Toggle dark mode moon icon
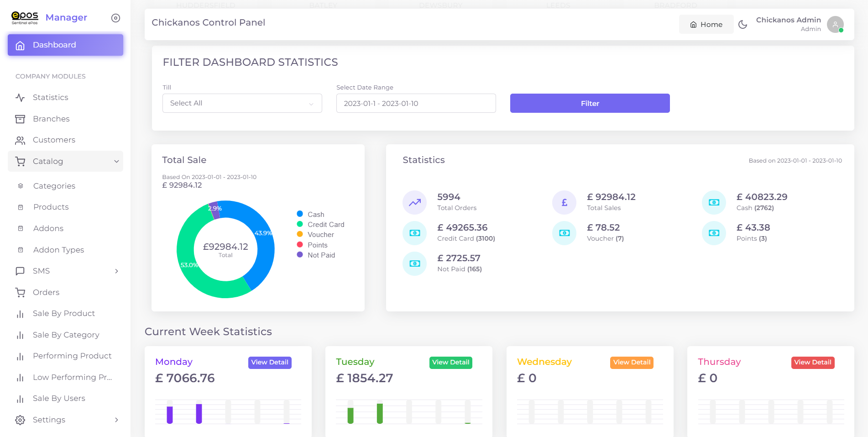This screenshot has height=437, width=868. click(743, 25)
